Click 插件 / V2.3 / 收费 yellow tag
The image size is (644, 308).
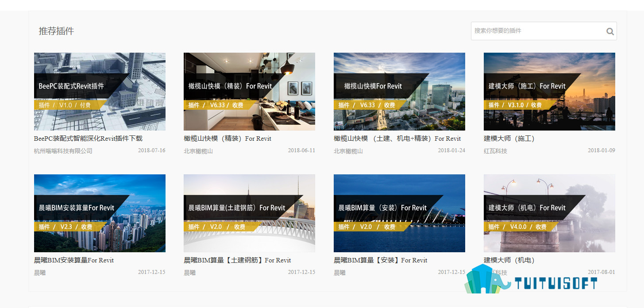pos(69,227)
